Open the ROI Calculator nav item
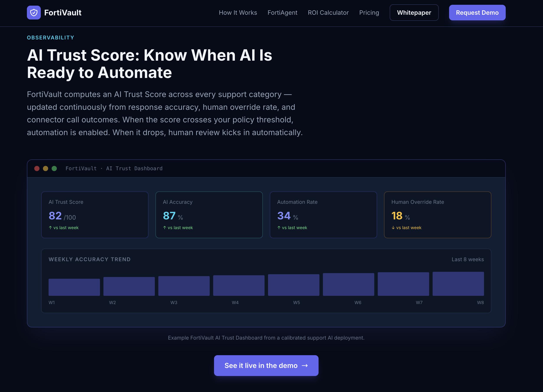The width and height of the screenshot is (543, 392). coord(328,13)
